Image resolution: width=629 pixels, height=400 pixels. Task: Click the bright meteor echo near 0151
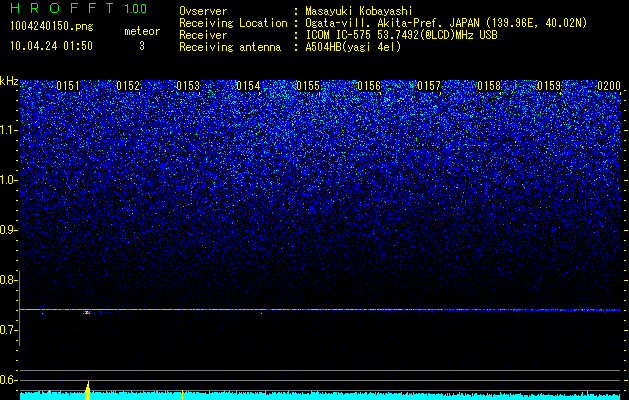click(x=87, y=312)
